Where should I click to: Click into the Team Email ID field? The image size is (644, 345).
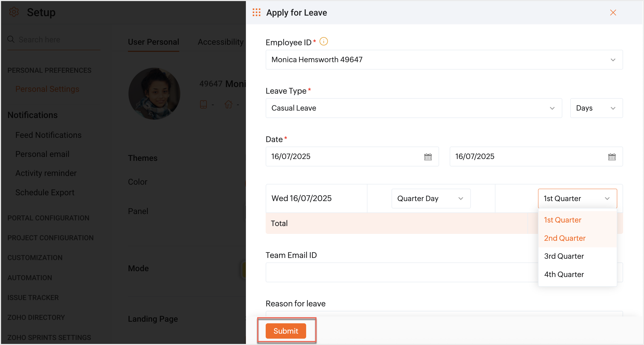pyautogui.click(x=397, y=272)
